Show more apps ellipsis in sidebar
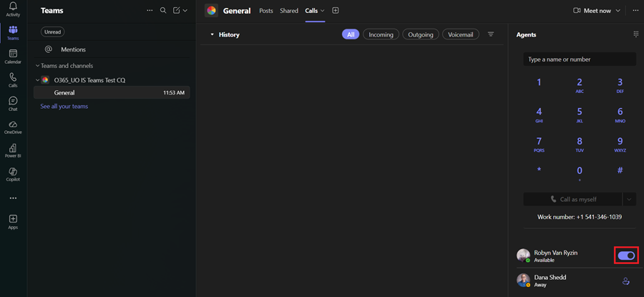This screenshot has width=644, height=297. 13,198
